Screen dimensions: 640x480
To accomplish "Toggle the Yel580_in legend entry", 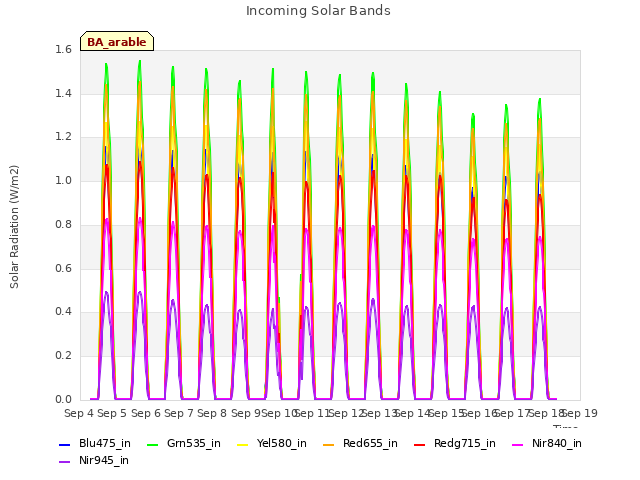I will pyautogui.click(x=272, y=444).
